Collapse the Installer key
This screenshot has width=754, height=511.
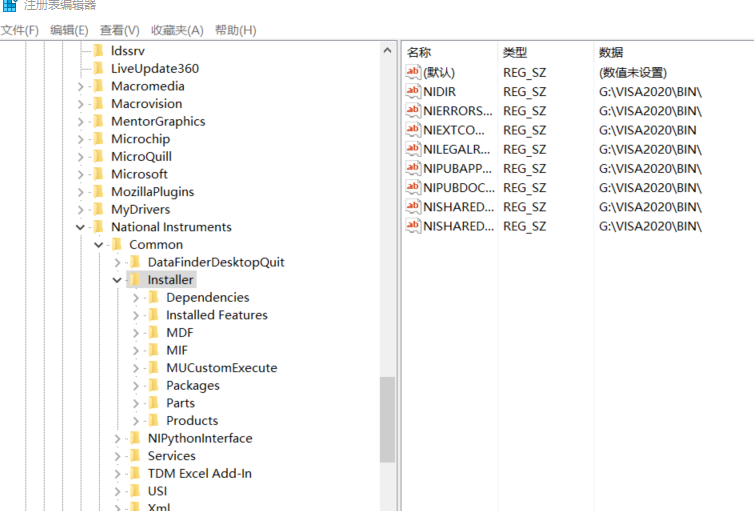[117, 280]
